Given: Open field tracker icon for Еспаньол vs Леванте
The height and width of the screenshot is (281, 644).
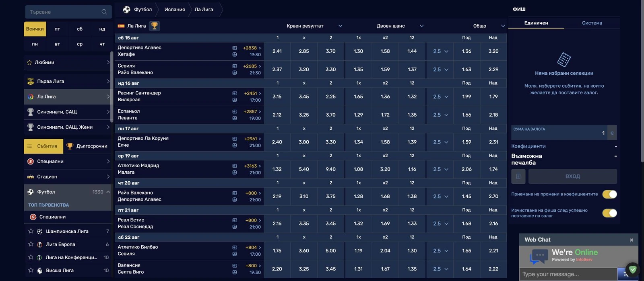Looking at the screenshot, I should (x=235, y=111).
